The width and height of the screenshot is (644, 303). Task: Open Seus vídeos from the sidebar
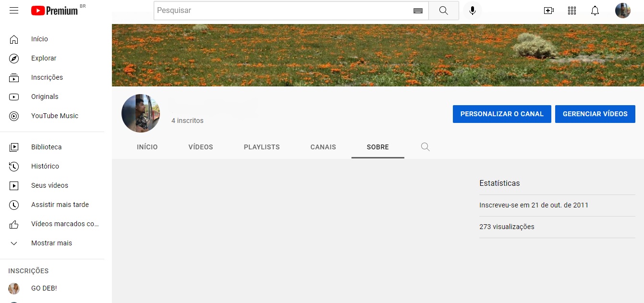pos(49,185)
